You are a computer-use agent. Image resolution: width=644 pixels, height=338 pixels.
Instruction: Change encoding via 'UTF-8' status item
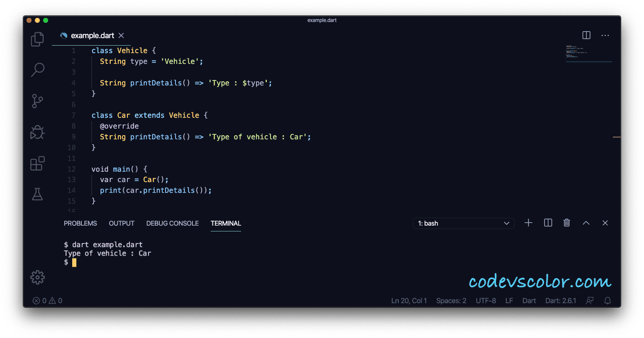point(486,301)
